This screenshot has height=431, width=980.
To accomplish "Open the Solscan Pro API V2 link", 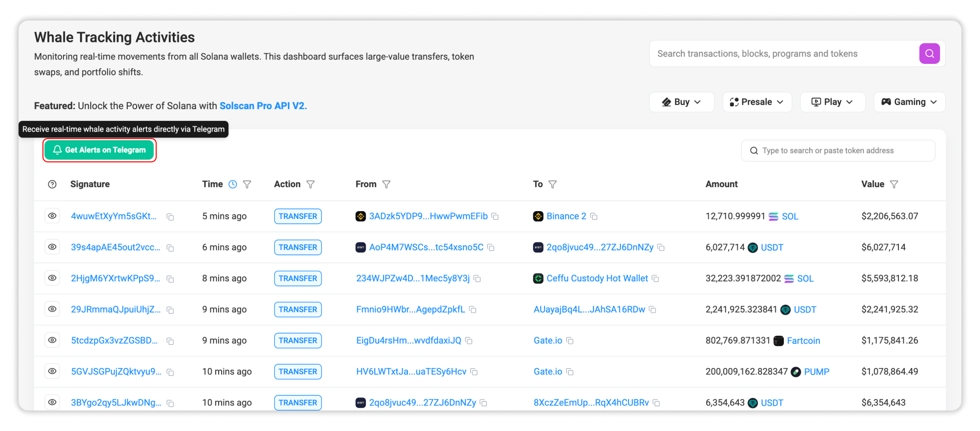I will coord(263,106).
